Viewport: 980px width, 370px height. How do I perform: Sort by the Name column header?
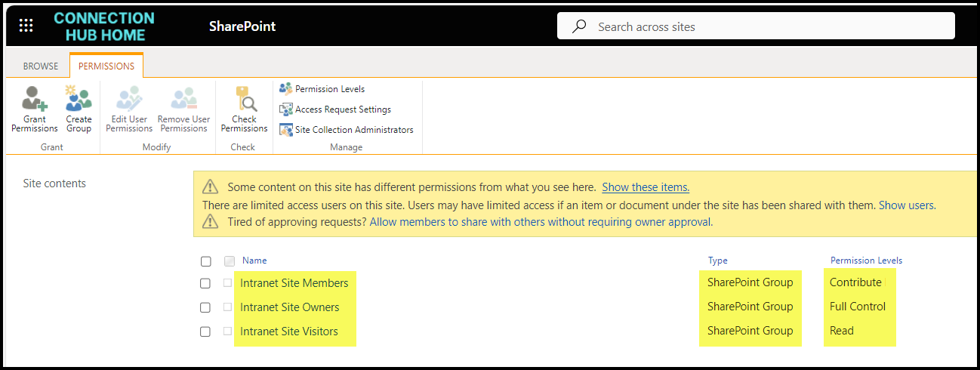[254, 261]
